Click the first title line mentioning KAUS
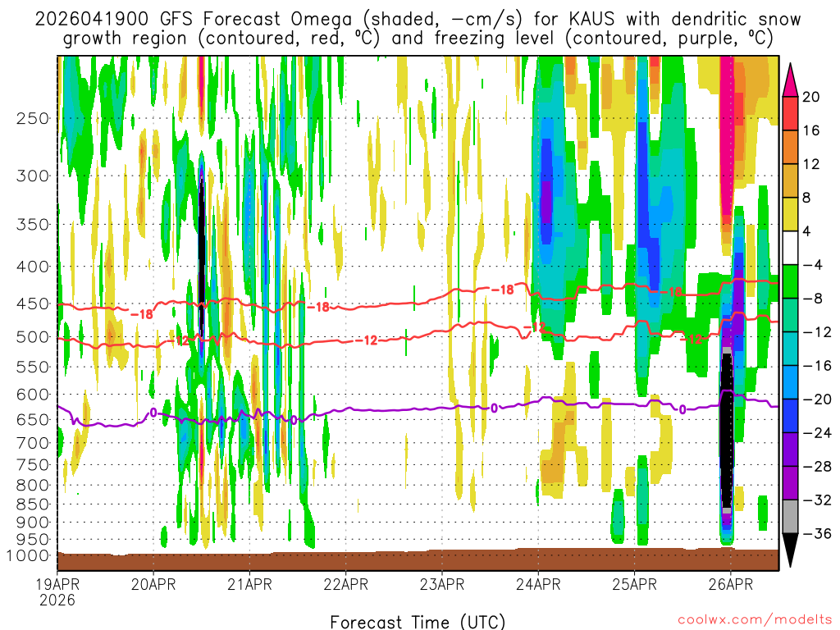Screen dimensions: 840x630 (x=418, y=20)
